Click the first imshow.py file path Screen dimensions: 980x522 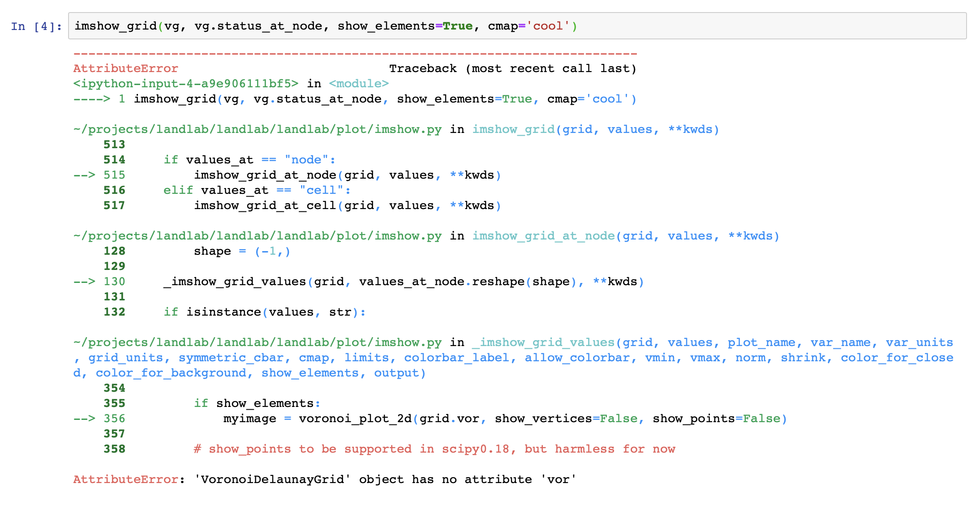[x=258, y=129]
